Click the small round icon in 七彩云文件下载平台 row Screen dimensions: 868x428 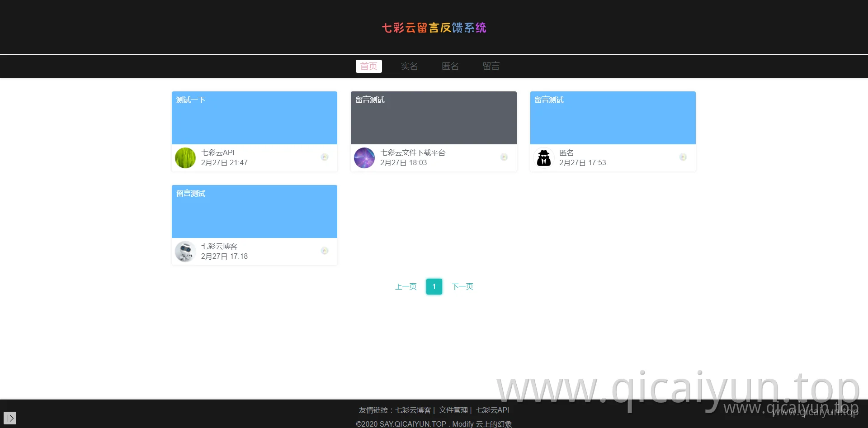(x=504, y=157)
